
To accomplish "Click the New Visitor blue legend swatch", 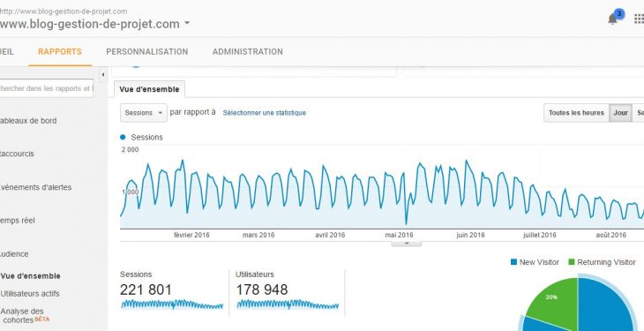I will pos(513,262).
